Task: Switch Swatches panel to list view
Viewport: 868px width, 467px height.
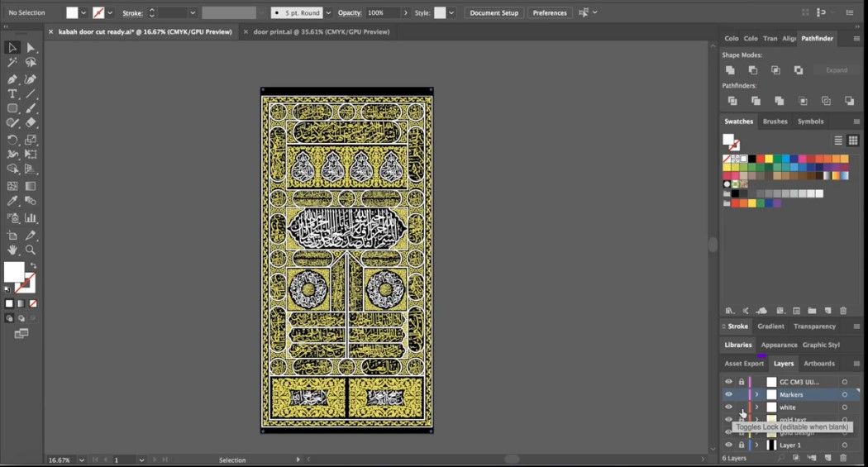Action: [838, 141]
